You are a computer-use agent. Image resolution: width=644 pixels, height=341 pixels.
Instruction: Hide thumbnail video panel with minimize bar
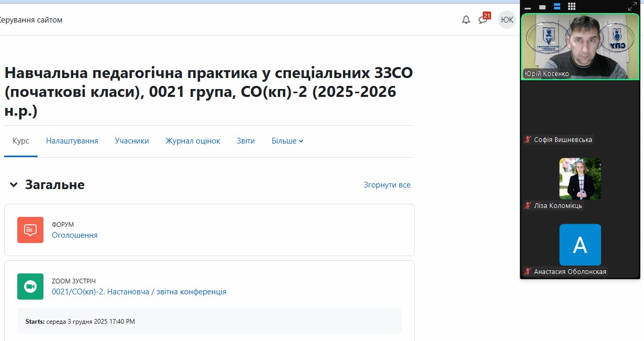click(x=528, y=7)
